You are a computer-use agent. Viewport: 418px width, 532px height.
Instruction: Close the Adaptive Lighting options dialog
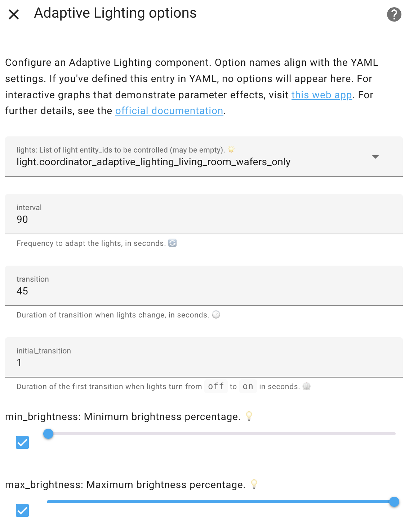tap(14, 14)
